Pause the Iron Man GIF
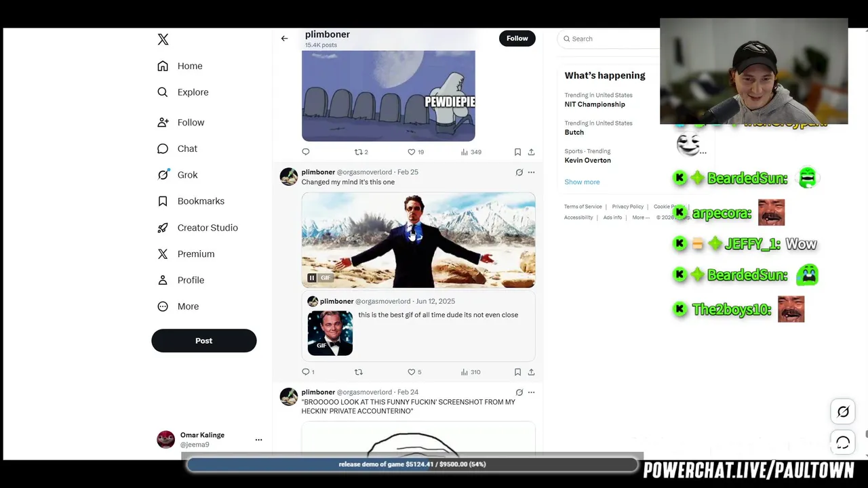This screenshot has width=868, height=488. pos(312,278)
